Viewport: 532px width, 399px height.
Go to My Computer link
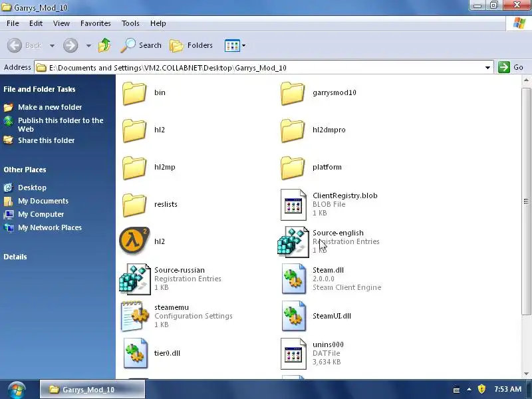coord(41,214)
